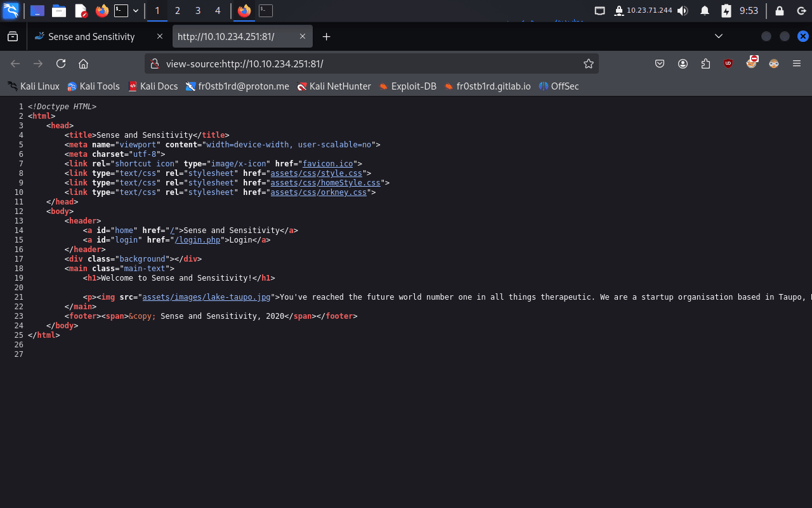This screenshot has height=508, width=812.
Task: Switch to workspace 4
Action: coord(218,11)
